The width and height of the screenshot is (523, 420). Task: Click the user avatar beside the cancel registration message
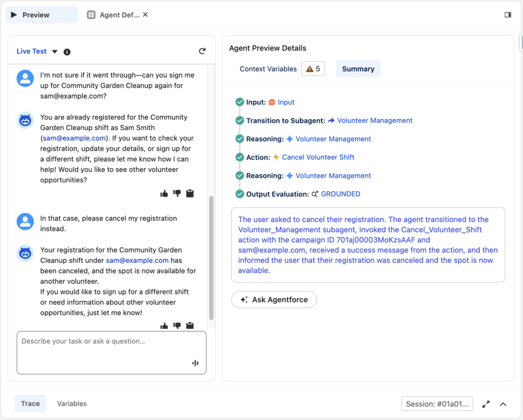point(26,222)
